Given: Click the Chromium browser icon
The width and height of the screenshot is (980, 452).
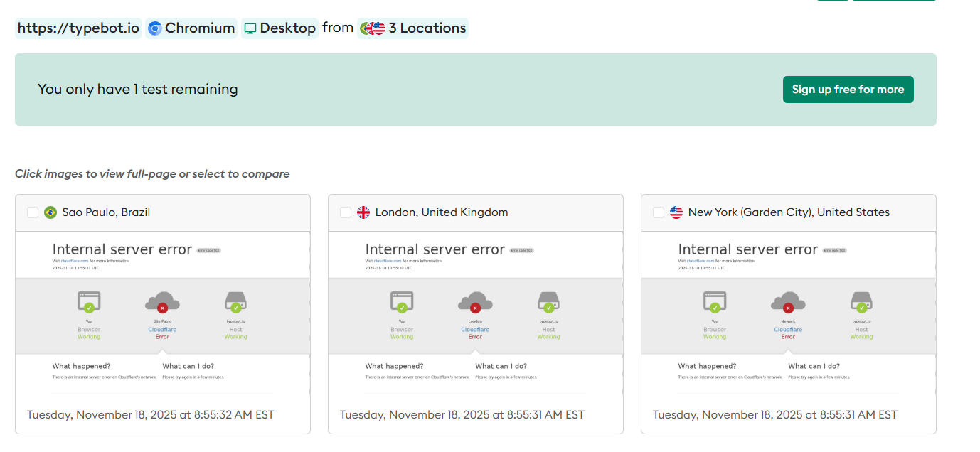Looking at the screenshot, I should [x=155, y=28].
